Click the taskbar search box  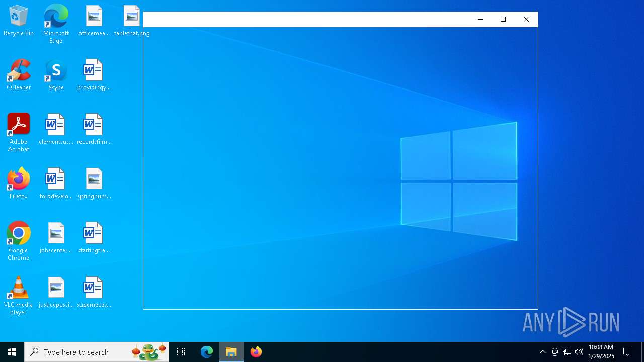pyautogui.click(x=97, y=352)
